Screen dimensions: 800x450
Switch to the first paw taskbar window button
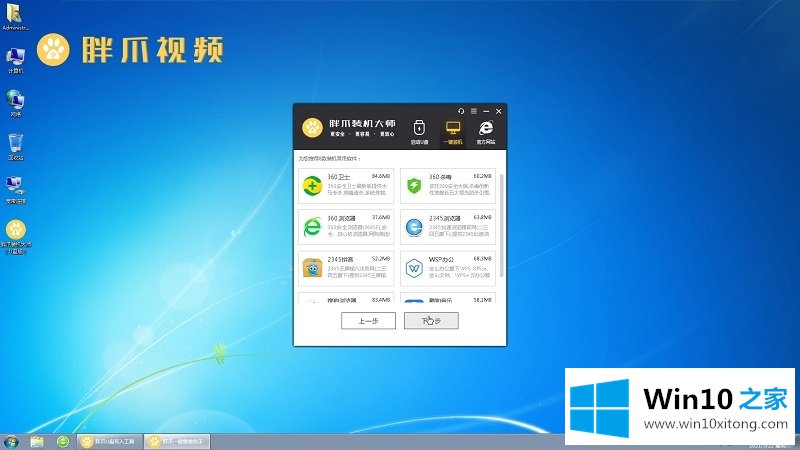(109, 441)
